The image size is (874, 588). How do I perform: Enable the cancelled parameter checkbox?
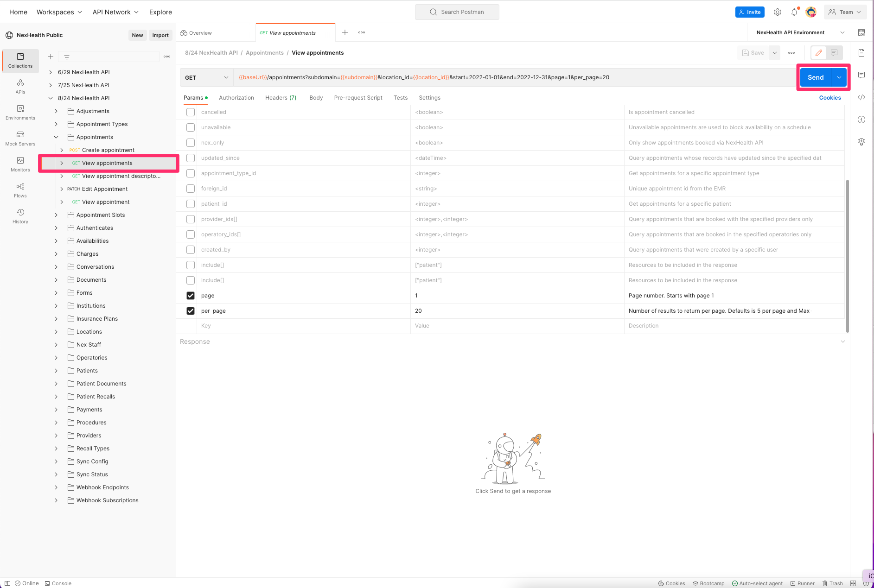(x=191, y=112)
